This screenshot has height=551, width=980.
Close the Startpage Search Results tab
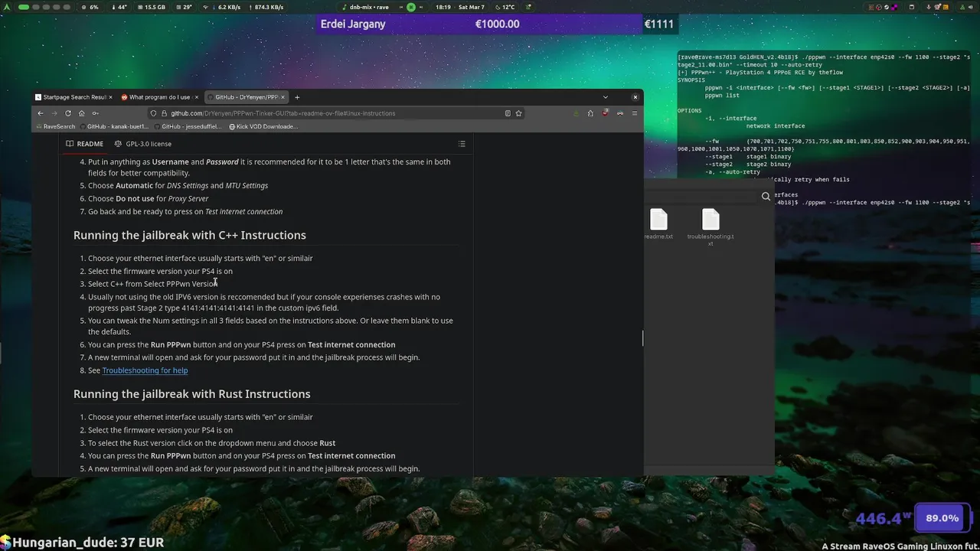[x=111, y=97]
